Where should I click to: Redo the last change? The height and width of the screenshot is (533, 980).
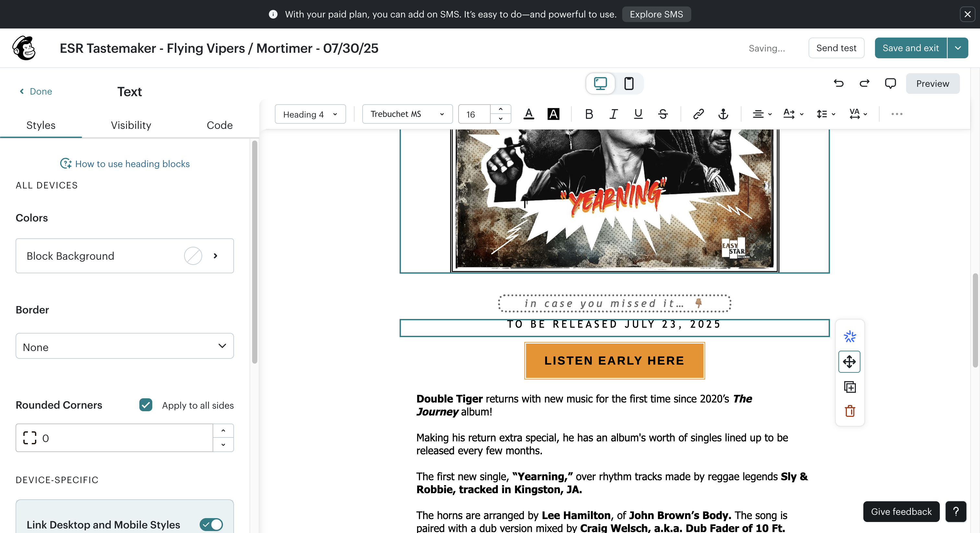[x=864, y=83]
